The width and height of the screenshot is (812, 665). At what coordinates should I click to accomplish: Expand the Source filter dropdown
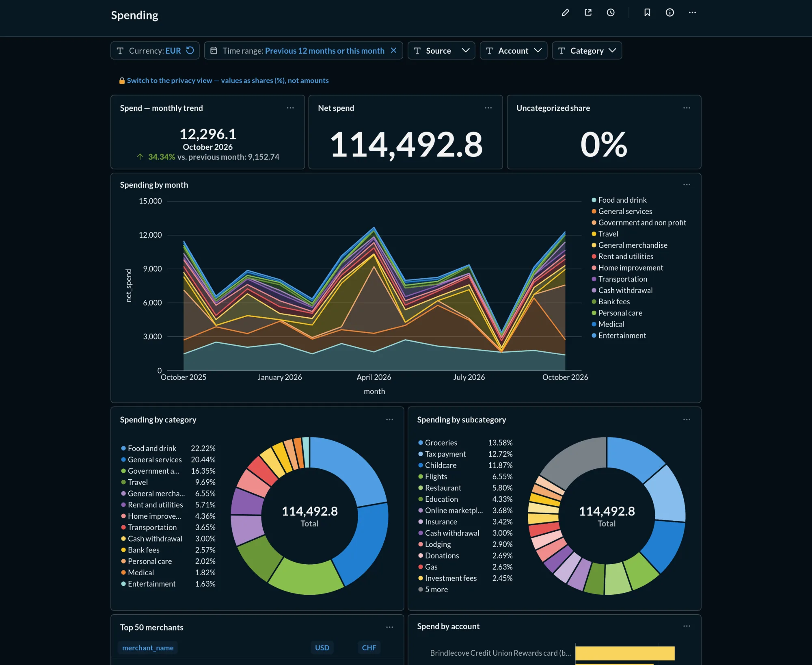pos(441,50)
